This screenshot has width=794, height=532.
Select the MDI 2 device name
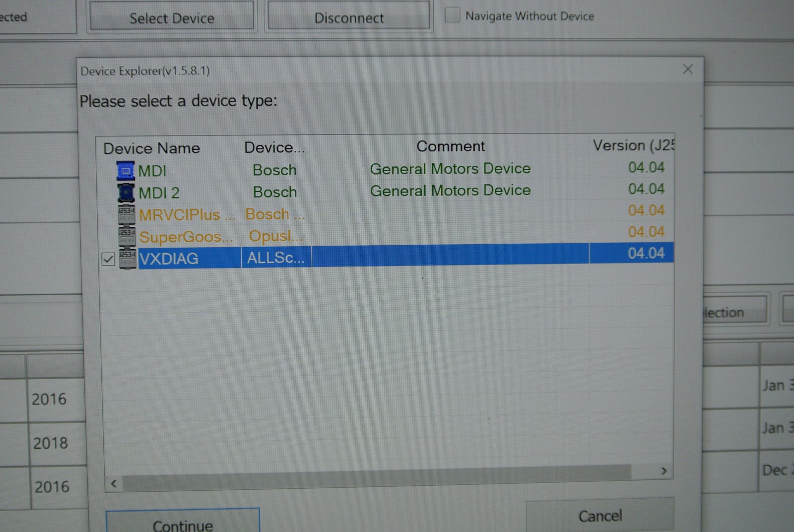(159, 193)
